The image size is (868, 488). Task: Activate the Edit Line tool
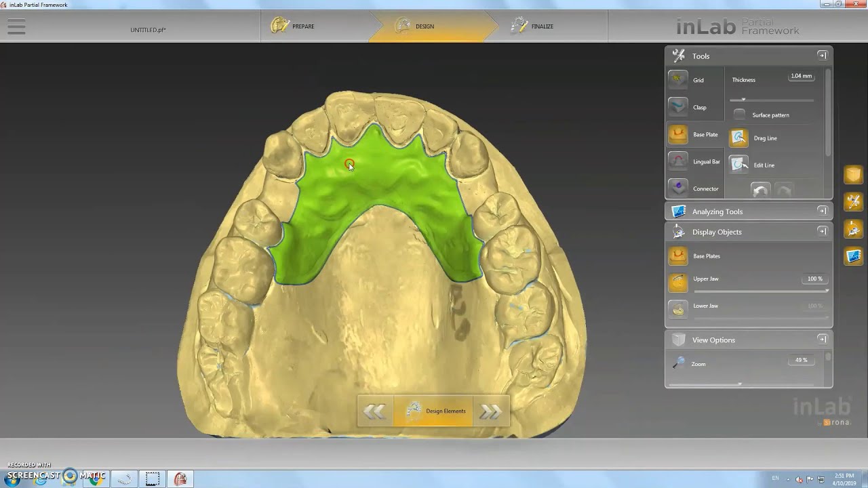click(738, 165)
